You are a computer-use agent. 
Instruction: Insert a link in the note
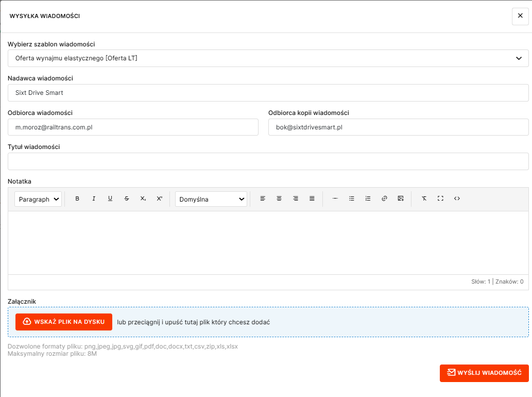point(384,198)
